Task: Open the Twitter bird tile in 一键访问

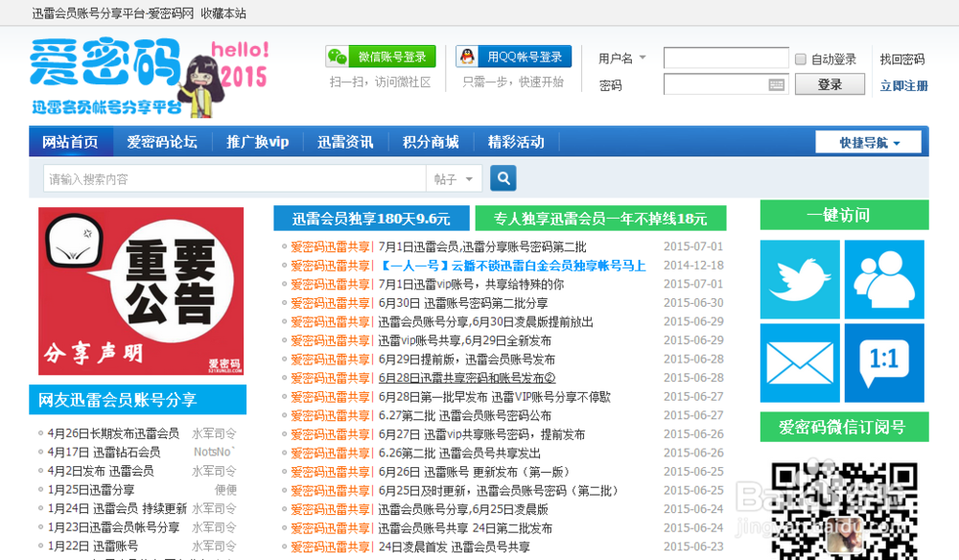Action: (x=800, y=280)
